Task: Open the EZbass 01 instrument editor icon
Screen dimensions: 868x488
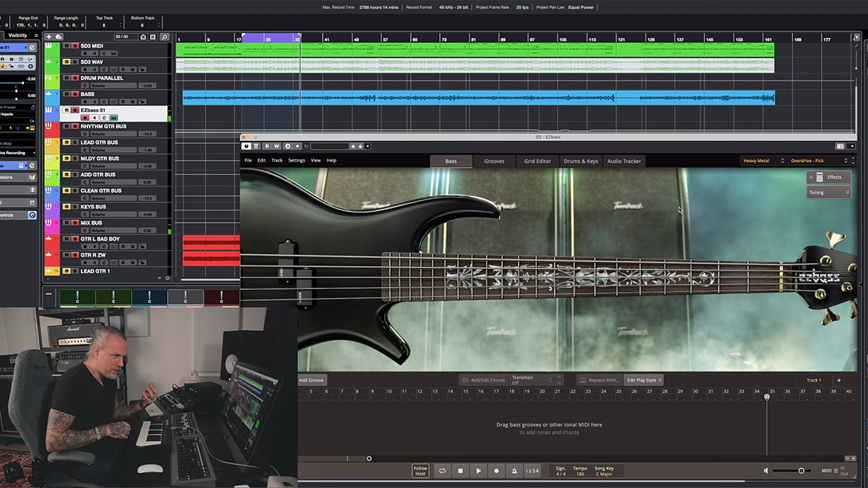Action: click(114, 118)
